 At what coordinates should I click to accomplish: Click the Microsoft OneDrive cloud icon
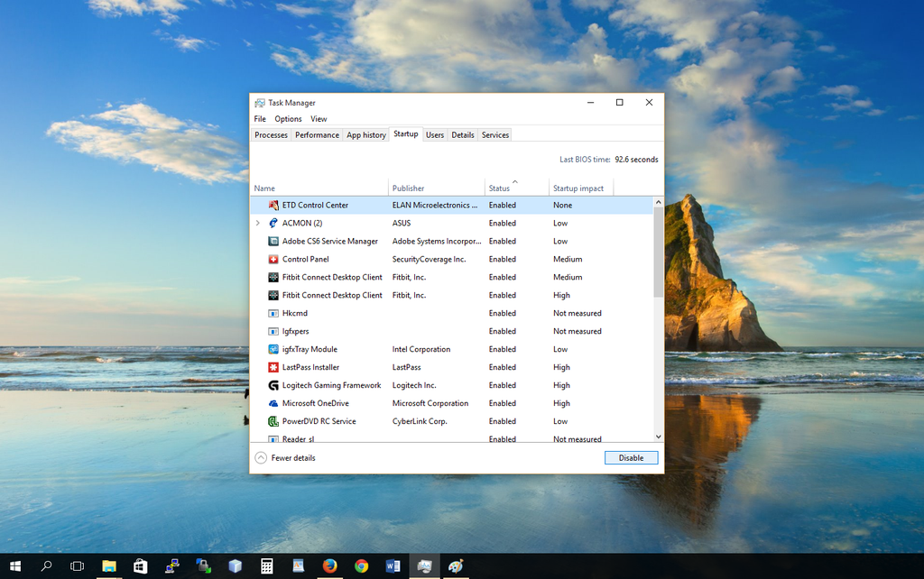(273, 403)
